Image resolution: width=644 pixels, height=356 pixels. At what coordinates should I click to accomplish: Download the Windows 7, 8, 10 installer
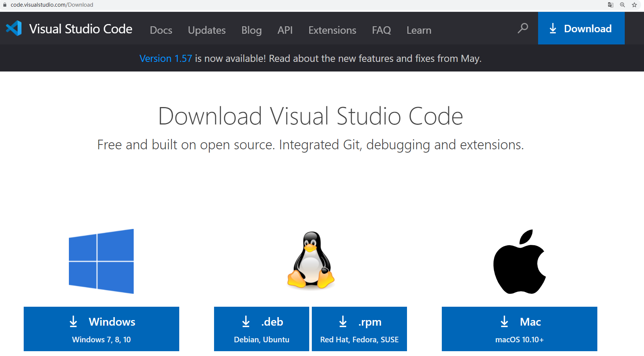click(101, 329)
